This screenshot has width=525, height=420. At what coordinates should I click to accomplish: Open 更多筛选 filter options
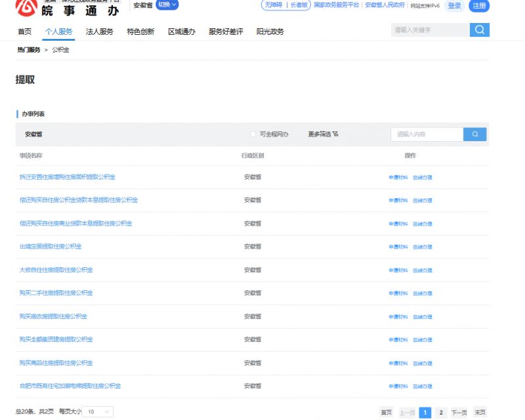pyautogui.click(x=323, y=135)
